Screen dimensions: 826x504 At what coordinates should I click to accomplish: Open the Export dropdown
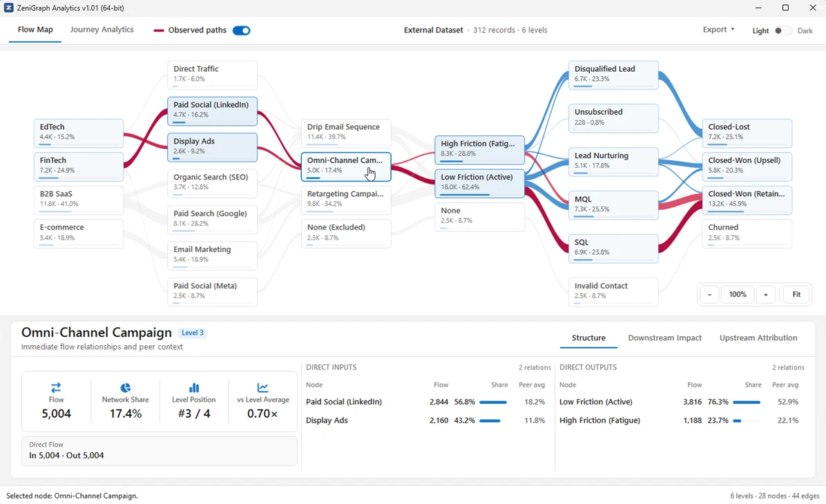click(718, 30)
